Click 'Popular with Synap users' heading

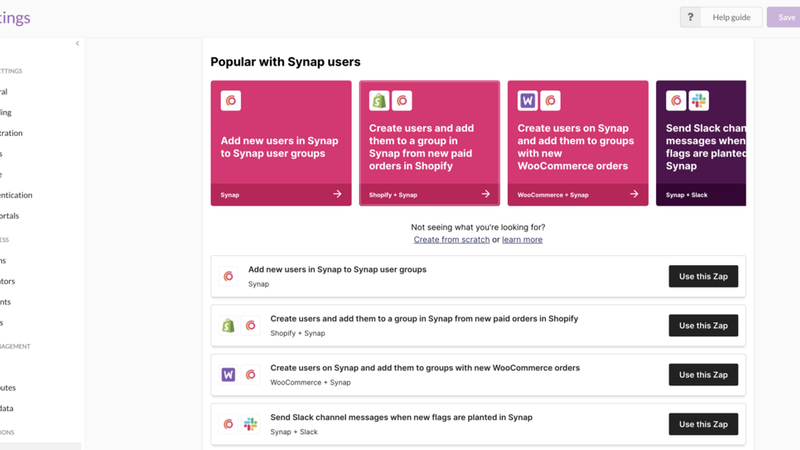pyautogui.click(x=285, y=62)
